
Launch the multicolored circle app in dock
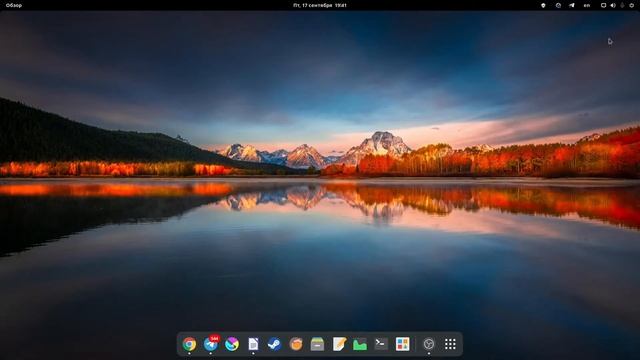click(232, 344)
